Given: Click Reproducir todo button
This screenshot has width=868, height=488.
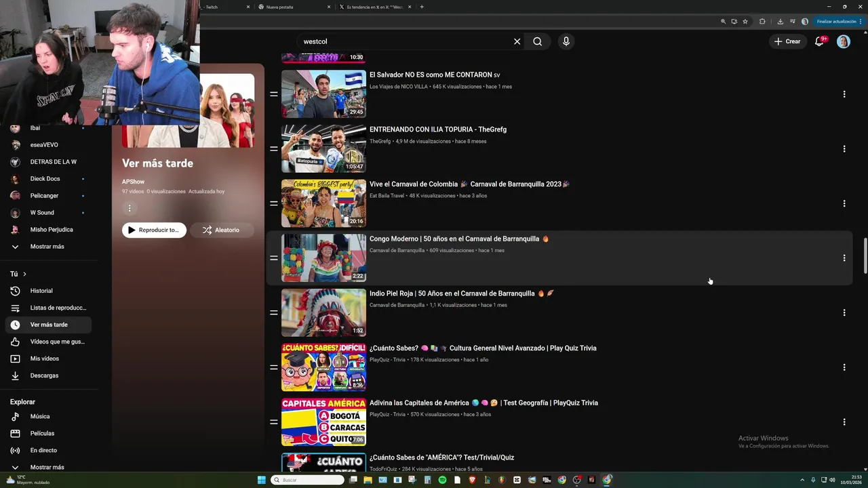Looking at the screenshot, I should (154, 230).
